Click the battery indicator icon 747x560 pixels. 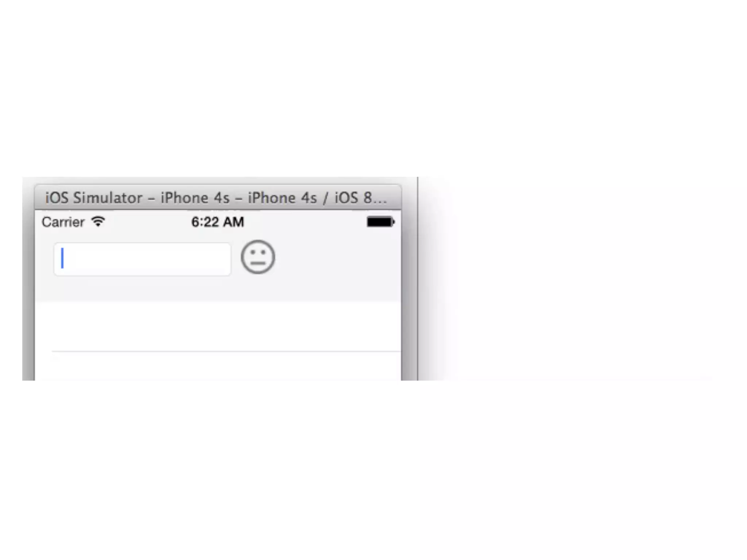tap(380, 222)
